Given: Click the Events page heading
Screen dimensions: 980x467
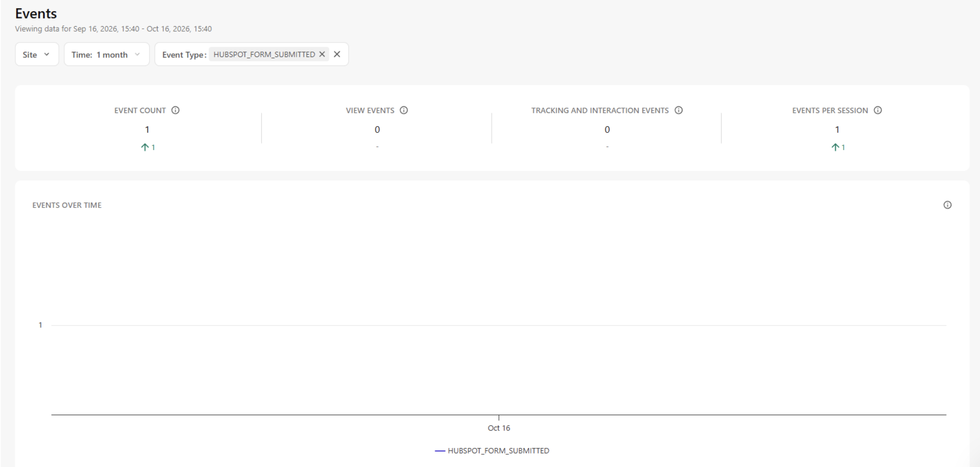Looking at the screenshot, I should click(x=36, y=14).
